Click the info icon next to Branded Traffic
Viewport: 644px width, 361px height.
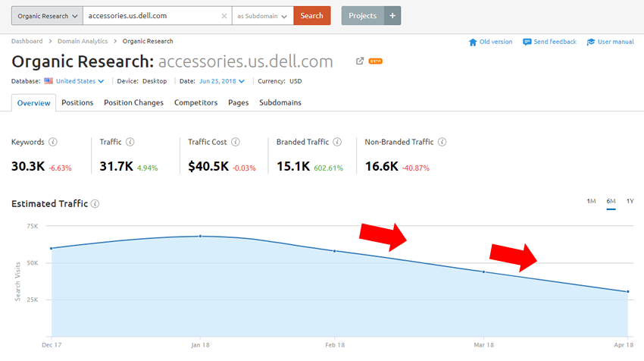(x=337, y=142)
